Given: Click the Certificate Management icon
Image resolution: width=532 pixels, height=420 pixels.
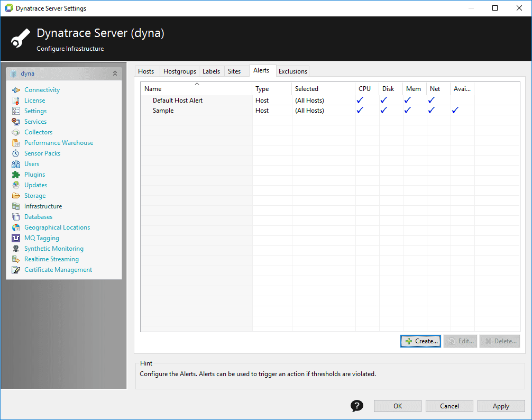Looking at the screenshot, I should pyautogui.click(x=16, y=270).
